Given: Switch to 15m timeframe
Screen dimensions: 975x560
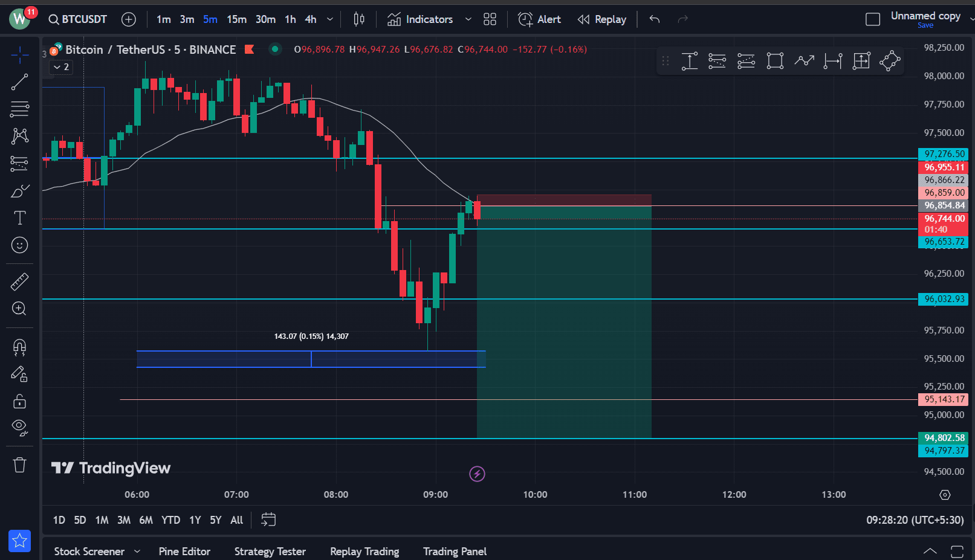Looking at the screenshot, I should click(236, 19).
